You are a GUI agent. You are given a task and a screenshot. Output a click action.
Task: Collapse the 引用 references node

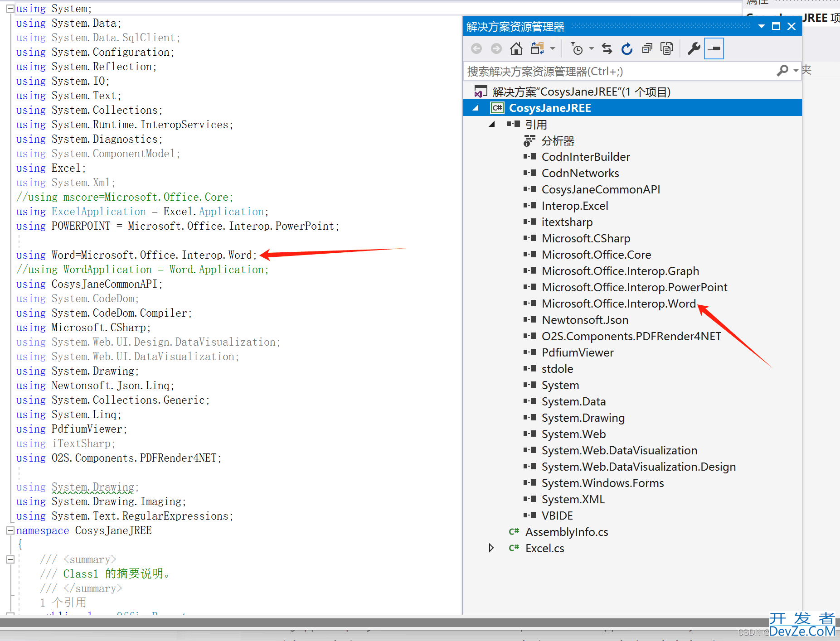coord(492,124)
